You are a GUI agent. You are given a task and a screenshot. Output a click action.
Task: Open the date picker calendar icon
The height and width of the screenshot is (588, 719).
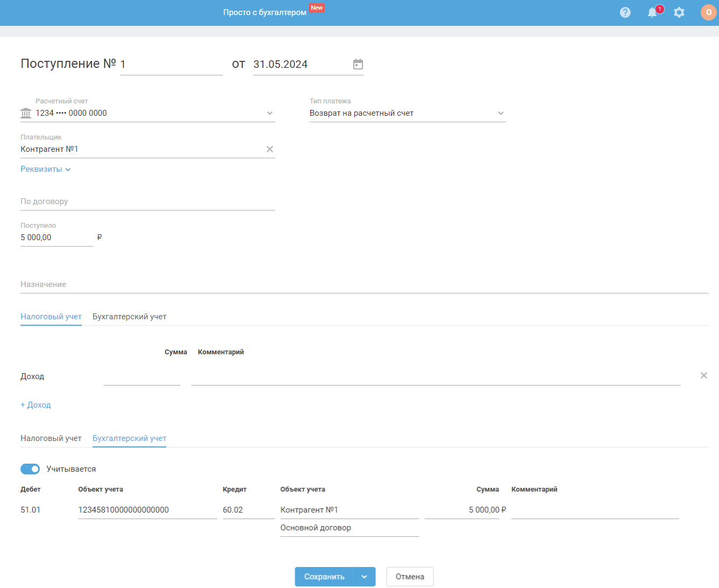(x=358, y=65)
